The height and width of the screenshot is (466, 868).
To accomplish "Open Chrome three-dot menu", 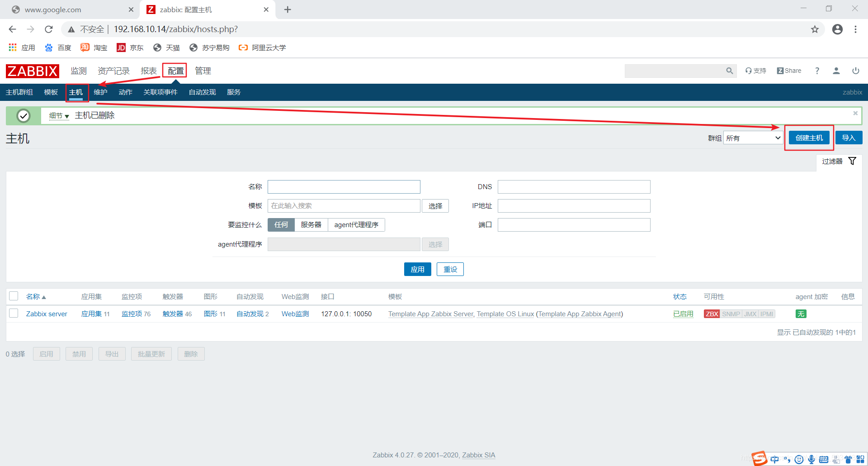I will click(855, 29).
